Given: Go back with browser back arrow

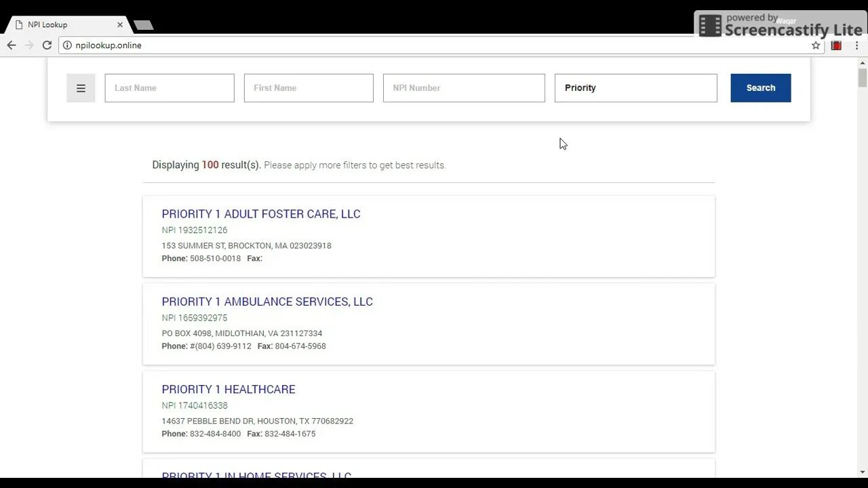Looking at the screenshot, I should (x=12, y=45).
